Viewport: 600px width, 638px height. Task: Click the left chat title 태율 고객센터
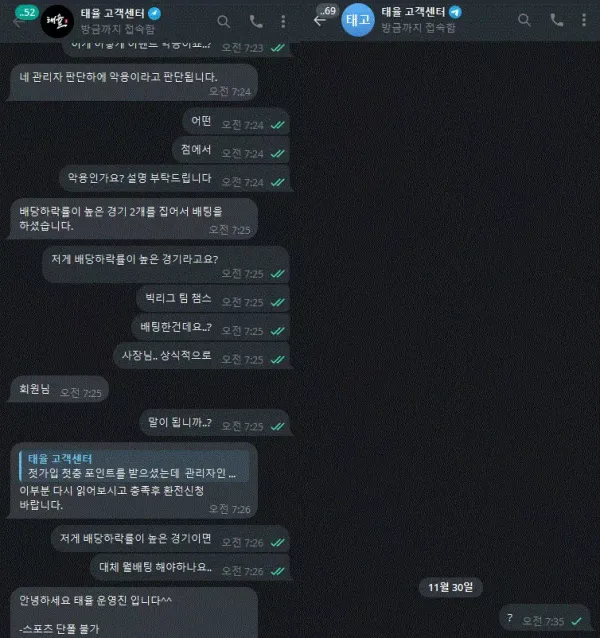pos(112,13)
